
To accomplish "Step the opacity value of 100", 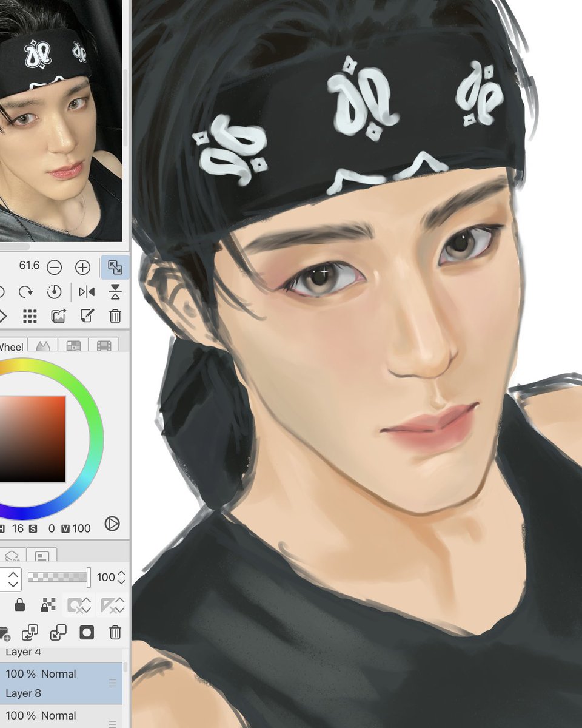I will pos(122,577).
